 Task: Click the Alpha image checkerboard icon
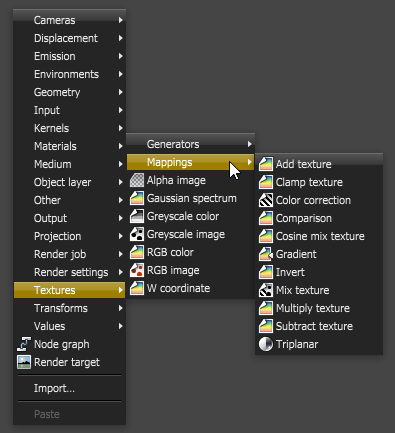point(137,180)
